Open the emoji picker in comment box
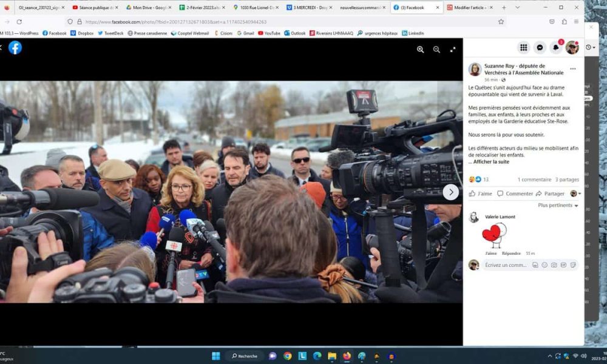This screenshot has width=607, height=364. click(544, 265)
